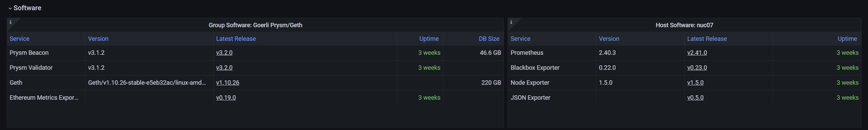Open the Group Software: Goerli Prysm/Geth panel menu

point(255,25)
